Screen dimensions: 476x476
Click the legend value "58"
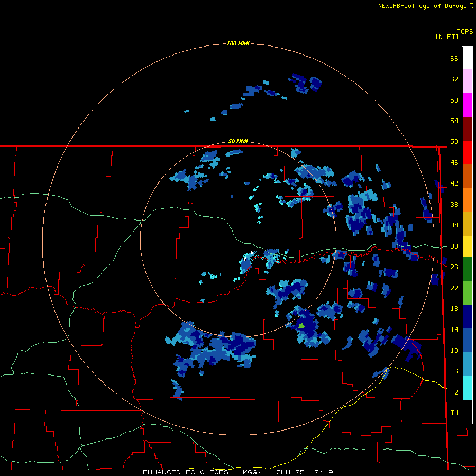tap(454, 100)
